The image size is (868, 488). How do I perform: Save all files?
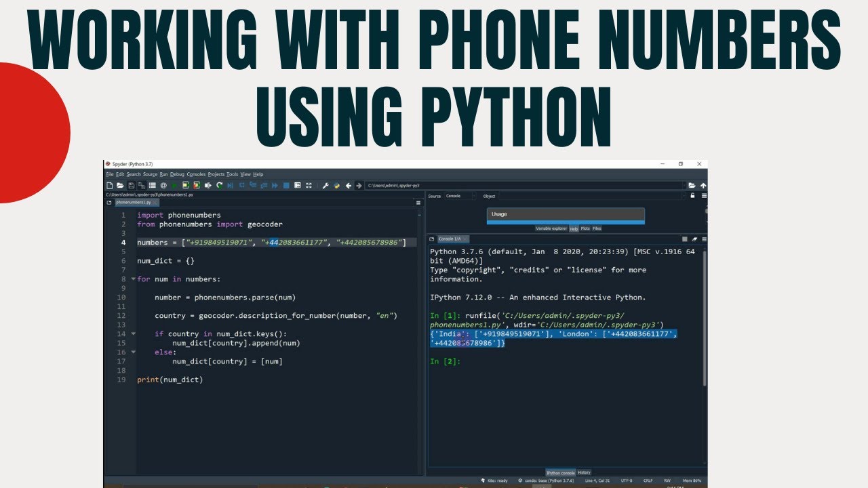coord(142,185)
